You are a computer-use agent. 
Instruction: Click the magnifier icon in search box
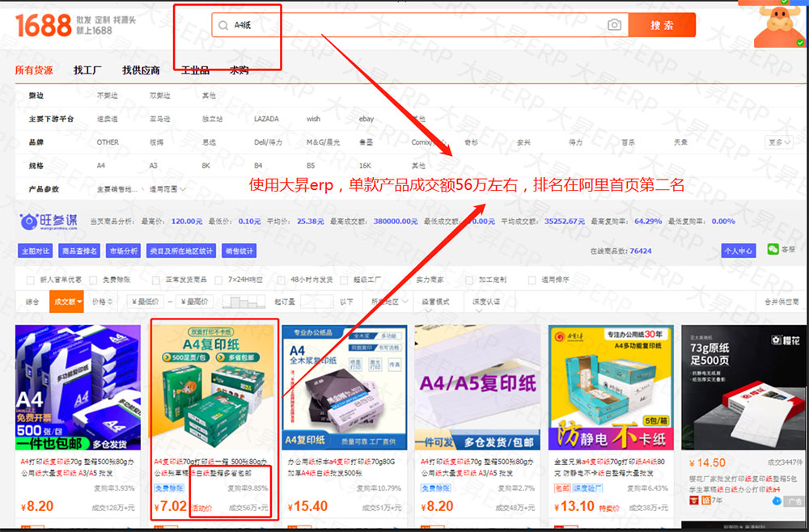click(222, 26)
